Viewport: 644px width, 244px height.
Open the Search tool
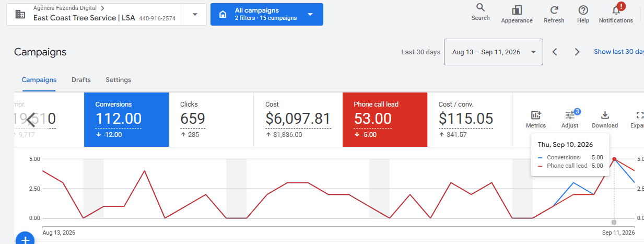pyautogui.click(x=480, y=12)
